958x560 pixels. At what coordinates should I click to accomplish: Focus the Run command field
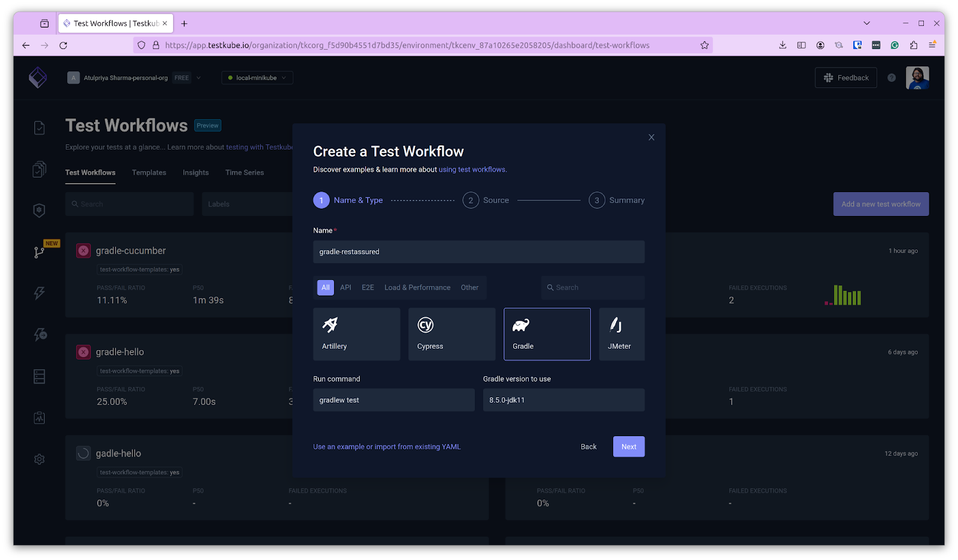tap(394, 400)
